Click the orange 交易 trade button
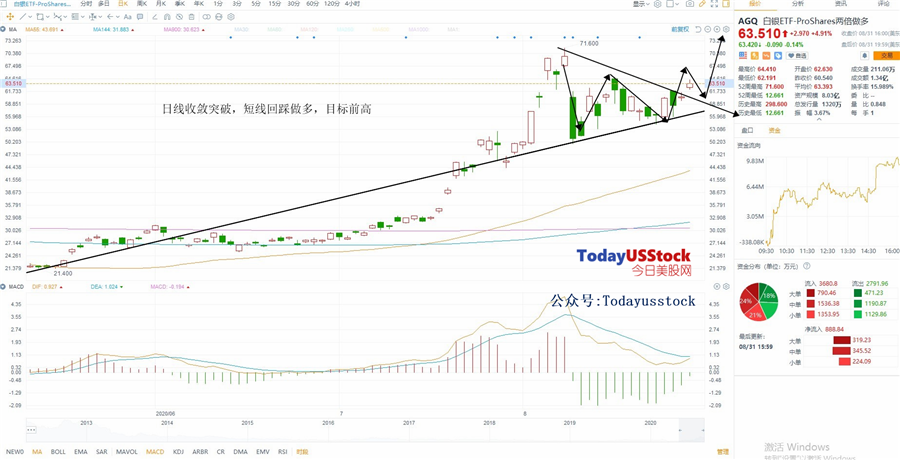 tap(887, 56)
